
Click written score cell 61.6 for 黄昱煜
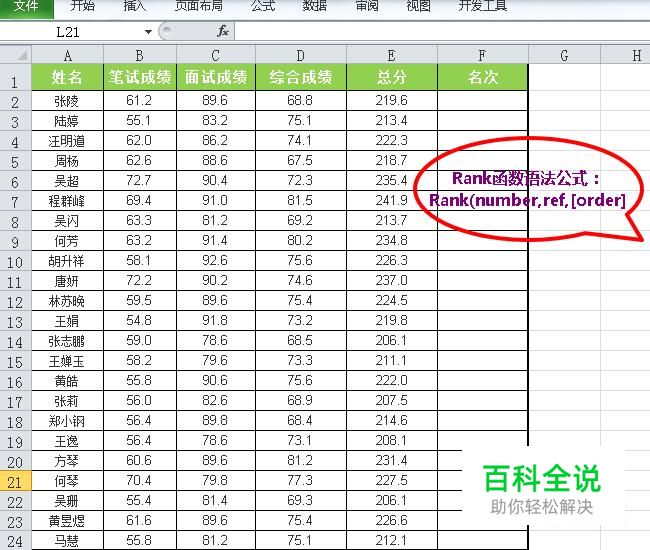coord(140,520)
